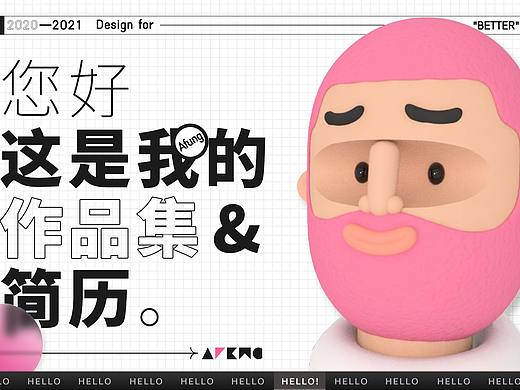Click the thin-line "您好" greeting text

tap(65, 89)
